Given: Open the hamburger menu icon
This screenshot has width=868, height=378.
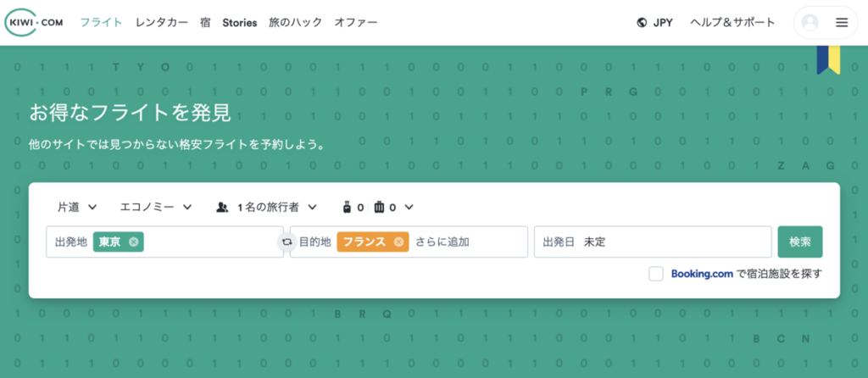Looking at the screenshot, I should (842, 23).
